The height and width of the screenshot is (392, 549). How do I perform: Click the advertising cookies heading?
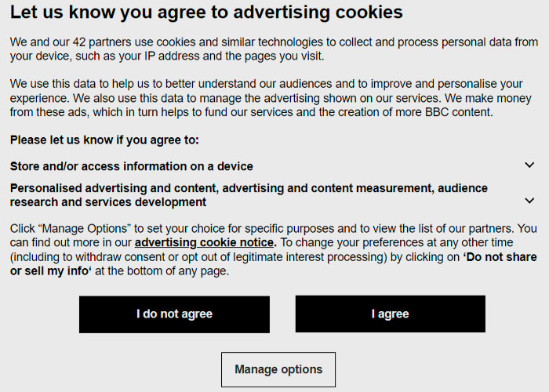click(x=206, y=13)
